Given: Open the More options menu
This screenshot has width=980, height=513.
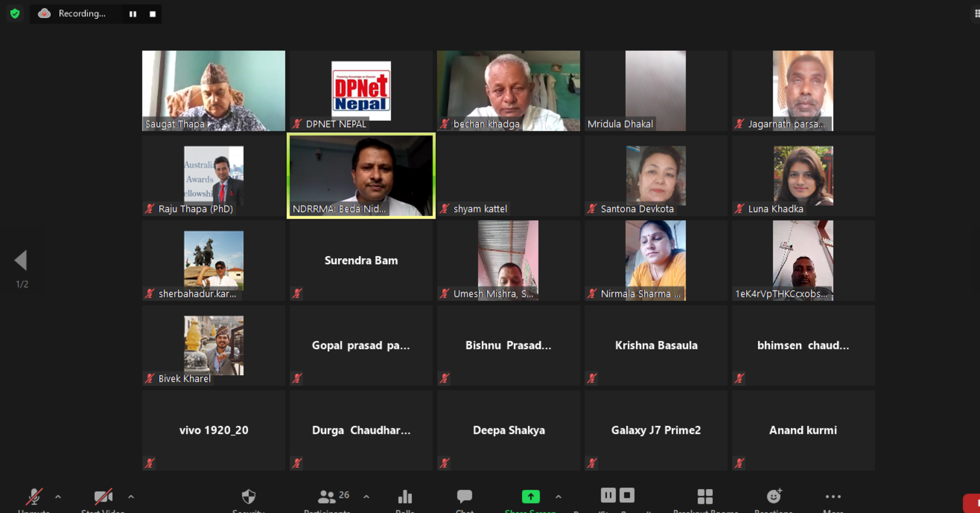Looking at the screenshot, I should [833, 497].
